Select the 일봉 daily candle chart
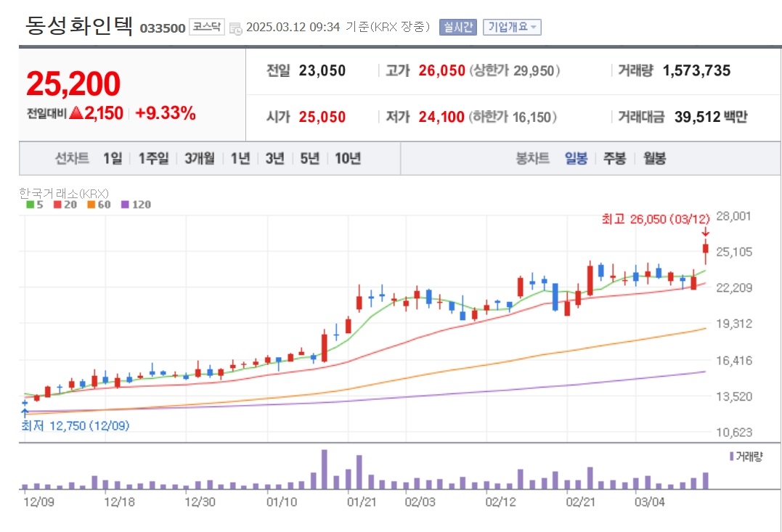 click(x=576, y=158)
